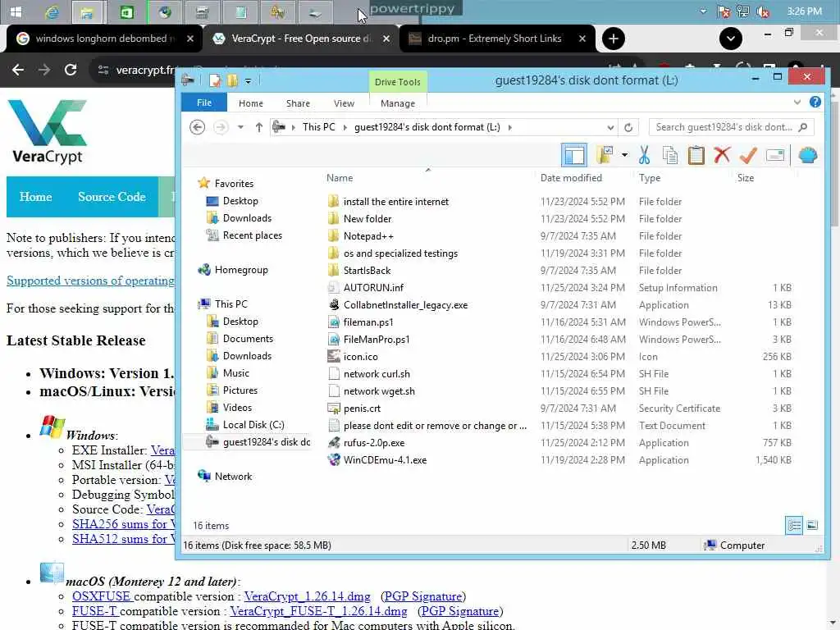Image resolution: width=840 pixels, height=630 pixels.
Task: Expand breadcrumb chevron after This PC
Action: tap(345, 127)
